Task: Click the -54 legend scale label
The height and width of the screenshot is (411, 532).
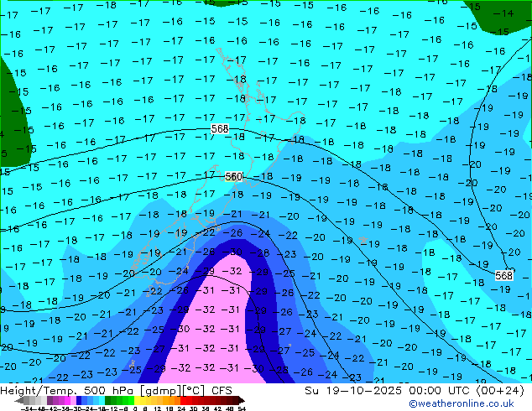Action: pyautogui.click(x=27, y=408)
